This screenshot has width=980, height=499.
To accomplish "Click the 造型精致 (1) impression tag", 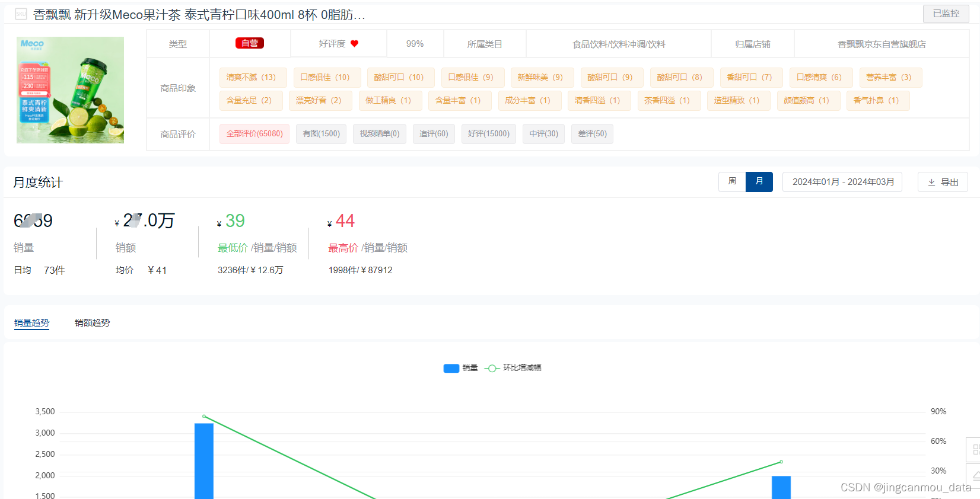I will coord(739,101).
